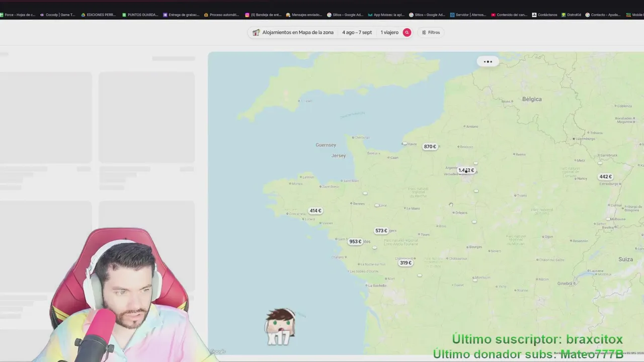Select the 1.4‌82 € price marker near Versailles
Screen dimensions: 644x362
click(x=466, y=170)
